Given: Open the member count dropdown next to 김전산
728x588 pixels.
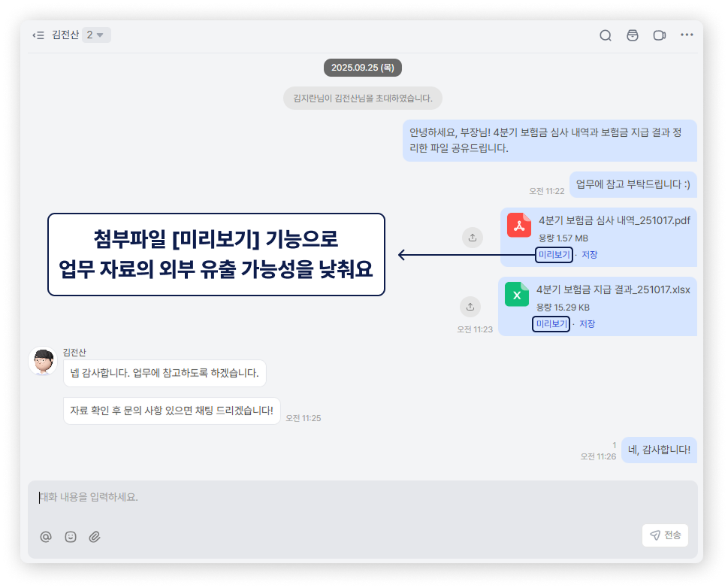Looking at the screenshot, I should [96, 35].
